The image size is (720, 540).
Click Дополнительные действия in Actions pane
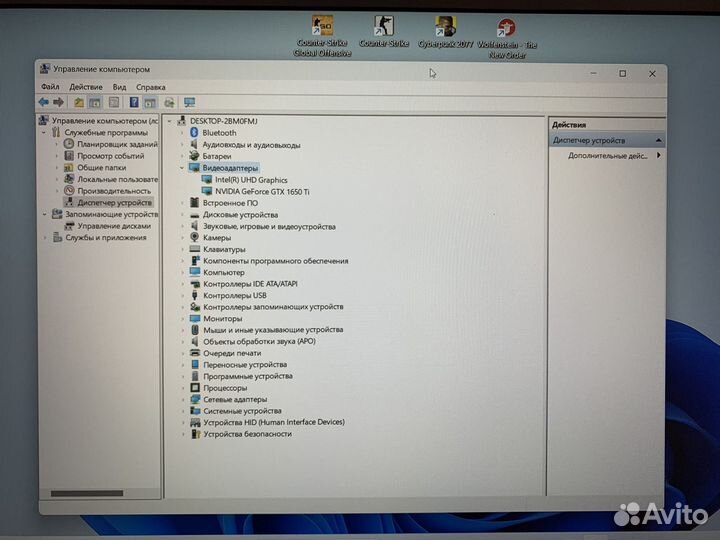pos(608,156)
